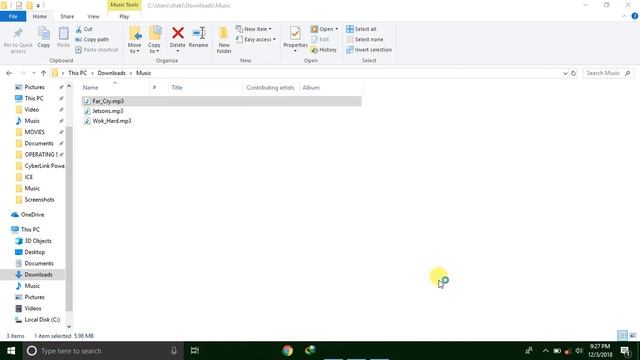Go back with the back arrow
The image size is (640, 360).
[9, 73]
